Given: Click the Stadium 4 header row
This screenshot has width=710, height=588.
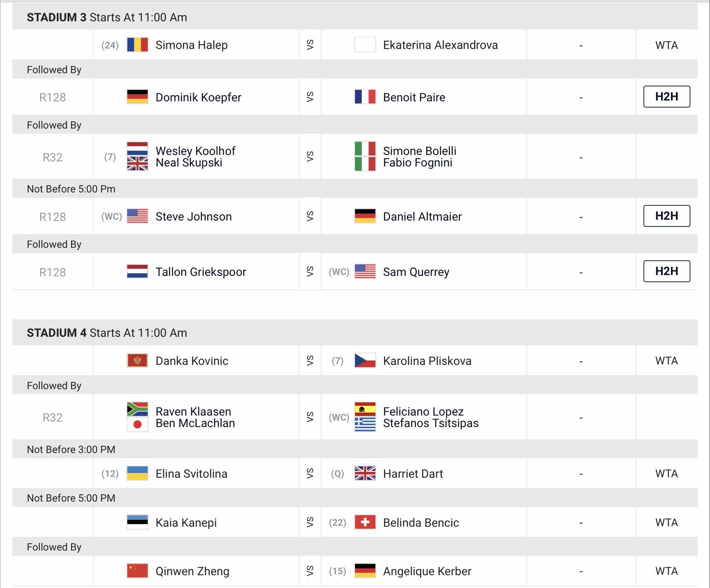Looking at the screenshot, I should pos(355,333).
